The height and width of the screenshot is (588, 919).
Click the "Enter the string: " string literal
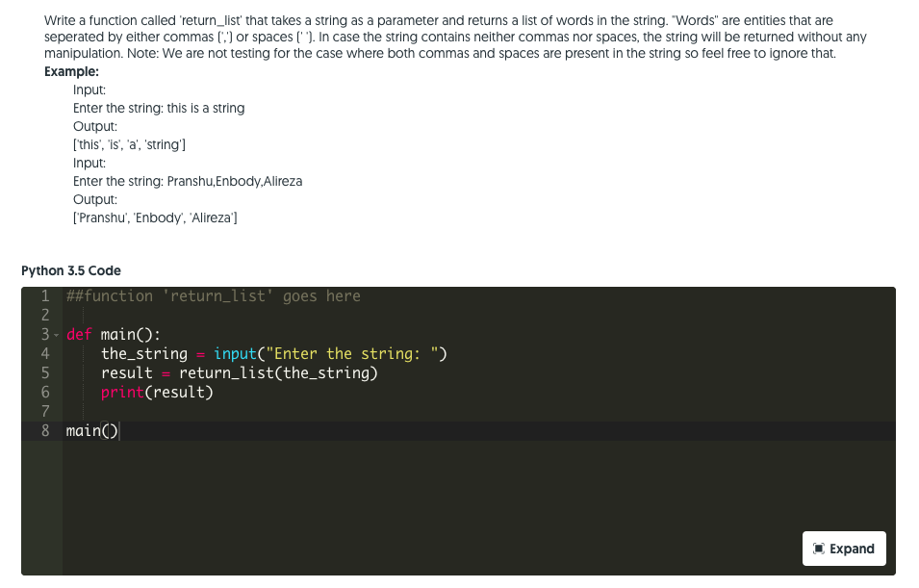point(352,353)
